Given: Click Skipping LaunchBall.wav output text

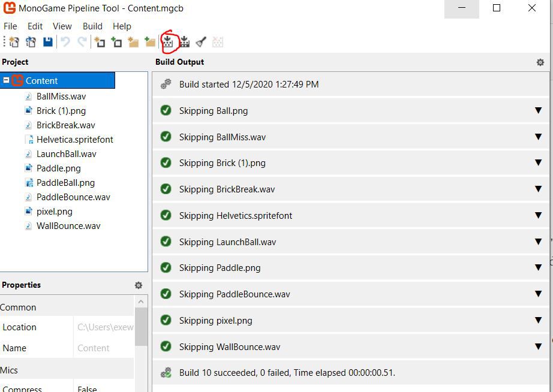Looking at the screenshot, I should coord(227,242).
